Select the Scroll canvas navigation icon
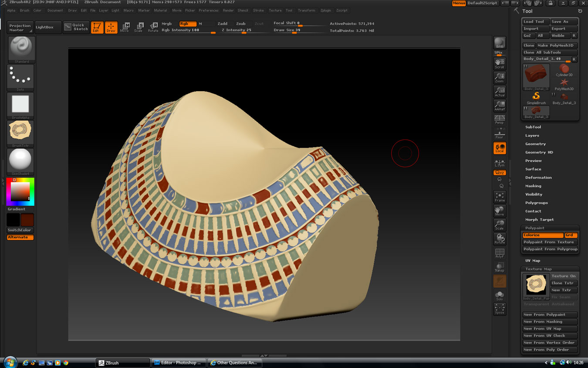The height and width of the screenshot is (368, 588). [500, 64]
